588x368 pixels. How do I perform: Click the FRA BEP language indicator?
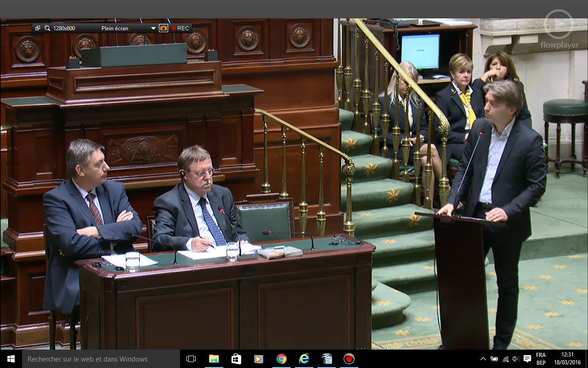coord(541,359)
